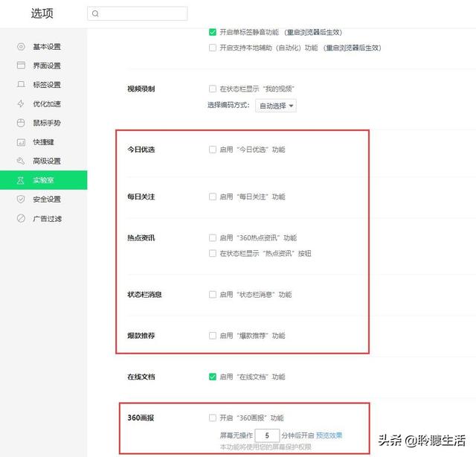This screenshot has width=476, height=457.
Task: Enable 启用"360热点资讯"功能 checkbox
Action: pyautogui.click(x=213, y=237)
